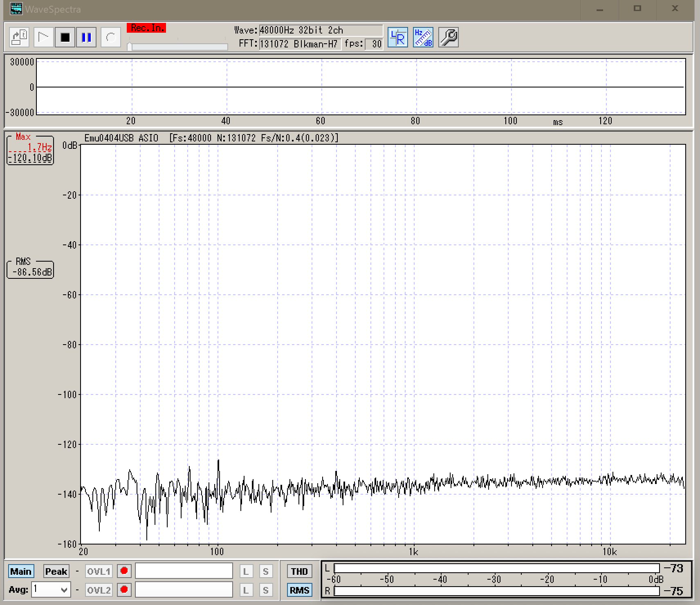The image size is (700, 605).
Task: Click the round Record button
Action: [x=111, y=37]
